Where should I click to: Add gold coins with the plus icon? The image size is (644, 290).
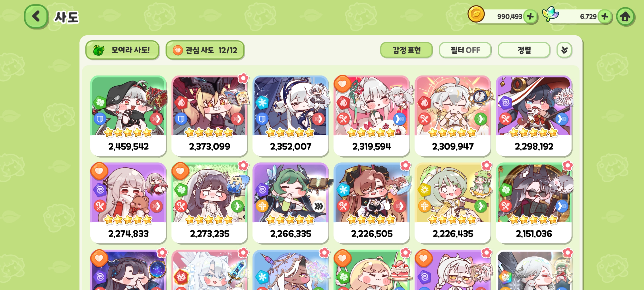[530, 17]
